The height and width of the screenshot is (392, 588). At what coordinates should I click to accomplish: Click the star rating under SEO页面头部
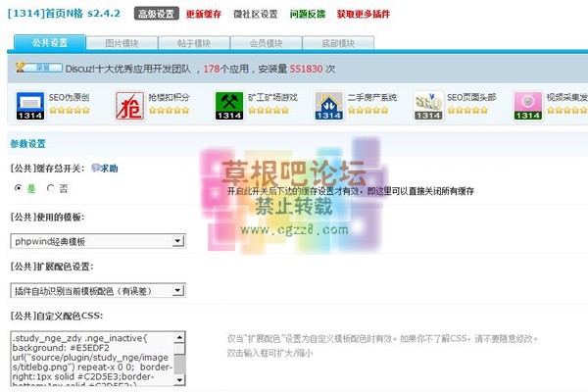coord(467,111)
